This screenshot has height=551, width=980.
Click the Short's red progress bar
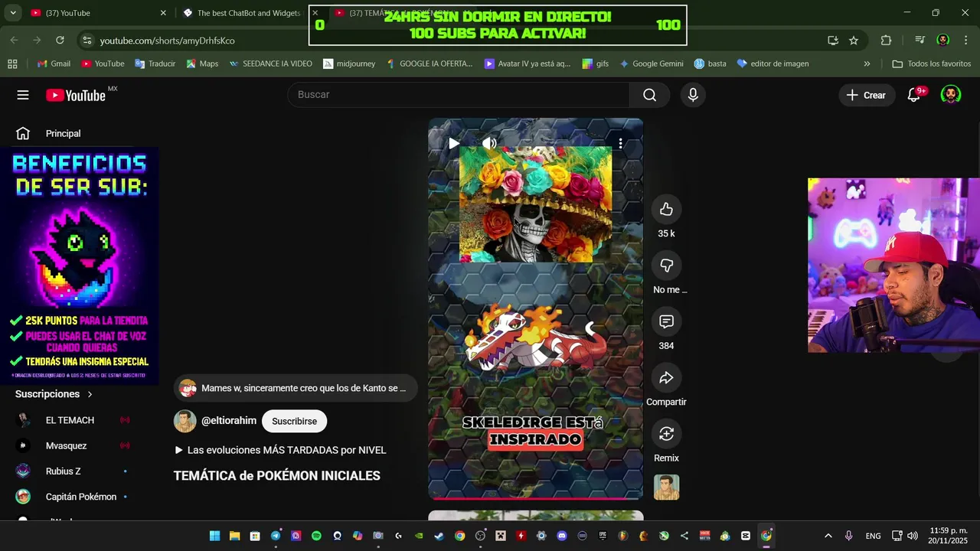coord(535,498)
